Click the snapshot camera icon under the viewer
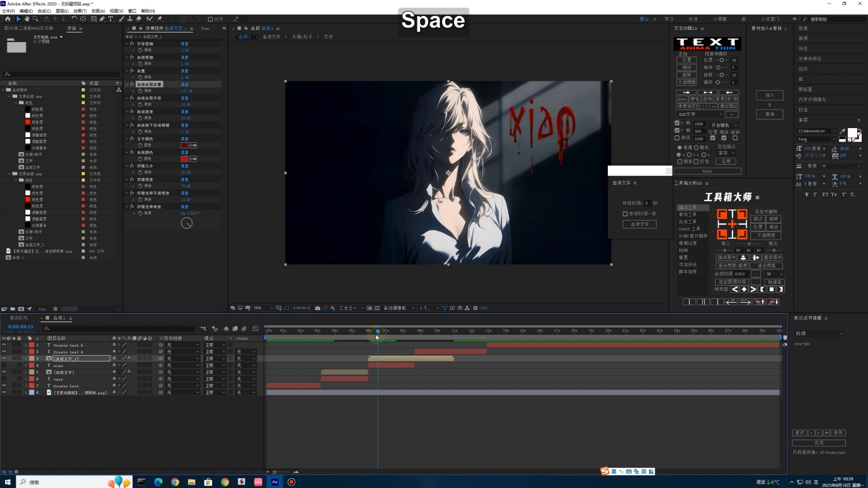868x488 pixels. pyautogui.click(x=317, y=308)
